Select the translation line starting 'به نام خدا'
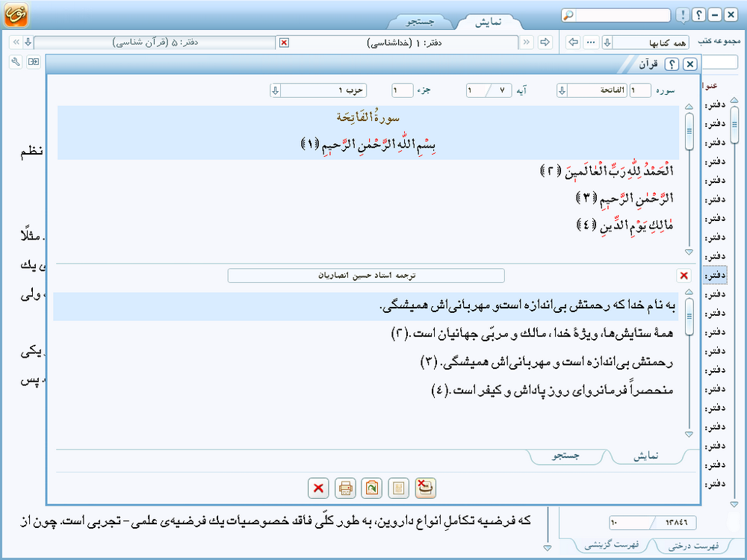 click(528, 305)
